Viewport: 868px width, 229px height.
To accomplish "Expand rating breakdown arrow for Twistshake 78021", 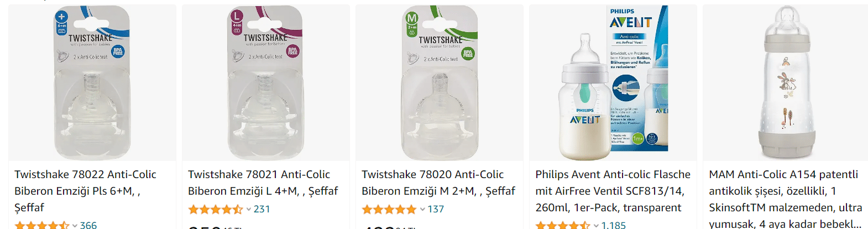I will click(249, 210).
